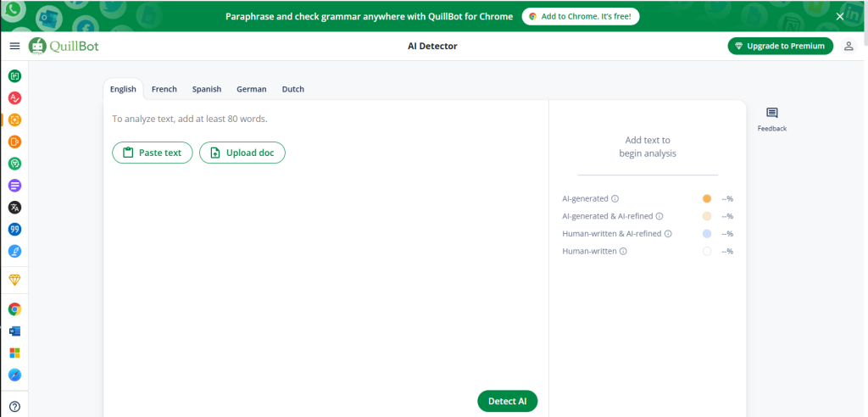Open the user account profile icon
Screen dimensions: 868x417
[849, 46]
